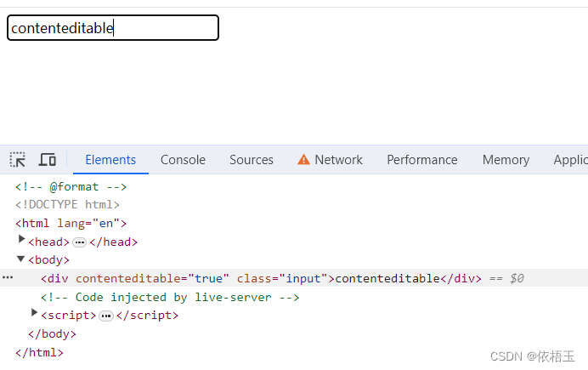Select the 'Code injected by live-server' comment
Screen dimensions: 588x370
point(170,297)
